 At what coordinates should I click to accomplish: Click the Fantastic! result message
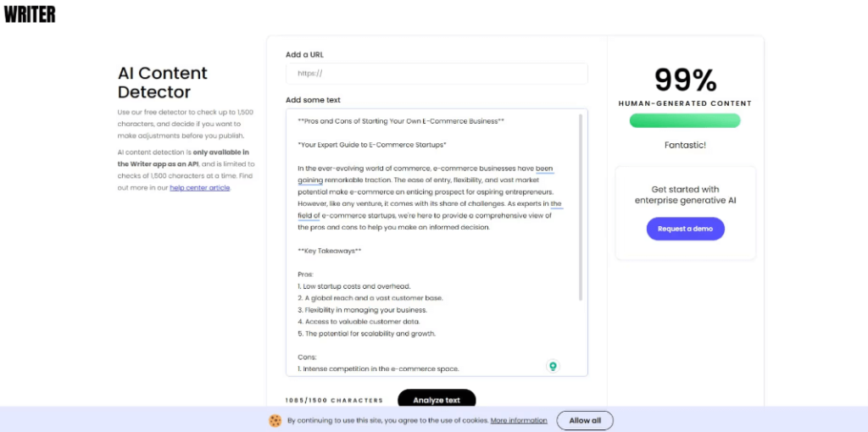[x=685, y=146]
